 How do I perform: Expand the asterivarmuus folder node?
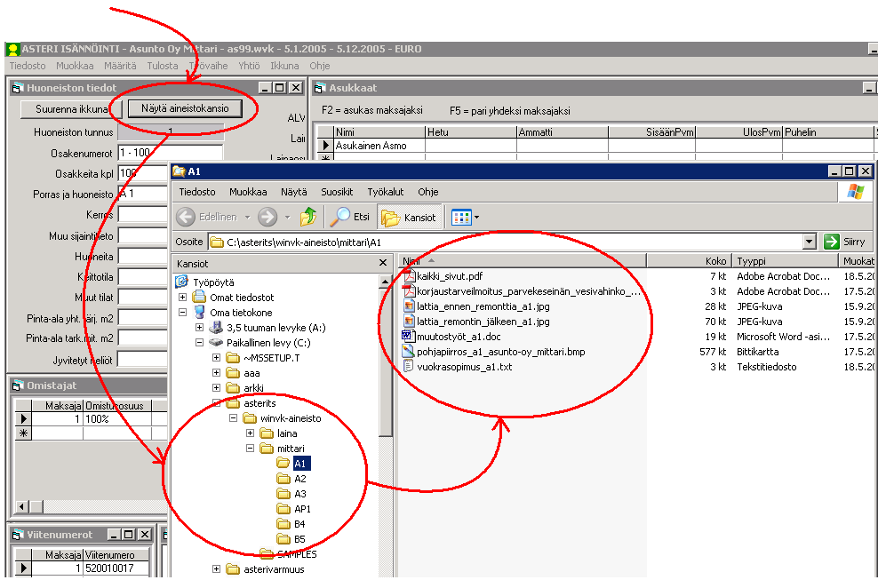click(x=217, y=569)
